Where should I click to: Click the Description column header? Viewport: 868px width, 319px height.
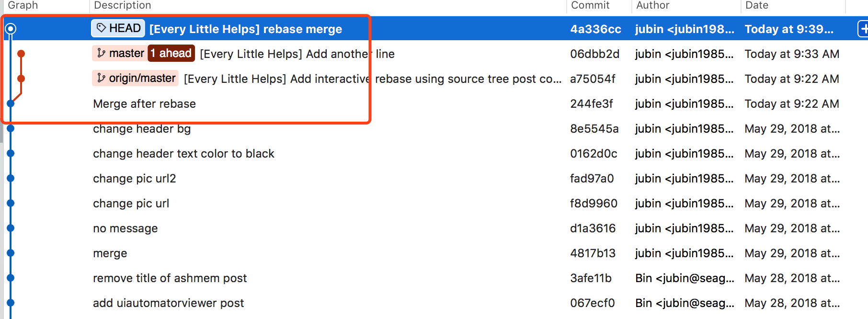pyautogui.click(x=123, y=5)
